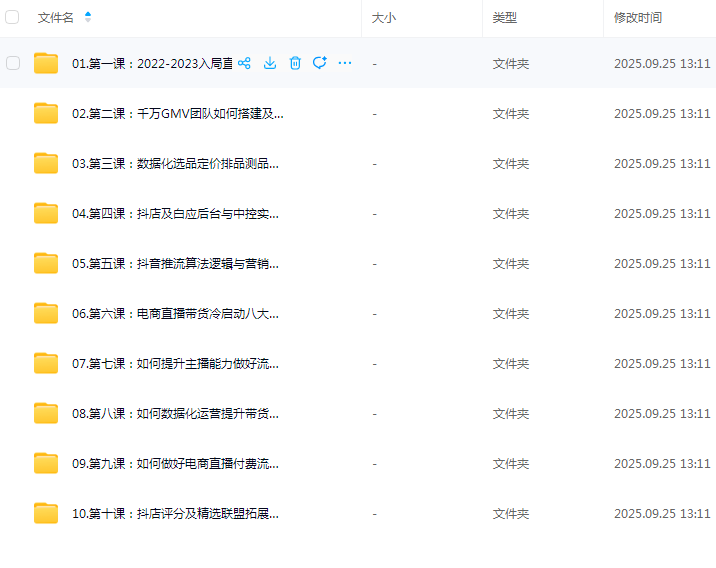This screenshot has width=716, height=568.
Task: Open folder 02.第二课：千万GMV团队如何搭建及
Action: tap(178, 114)
